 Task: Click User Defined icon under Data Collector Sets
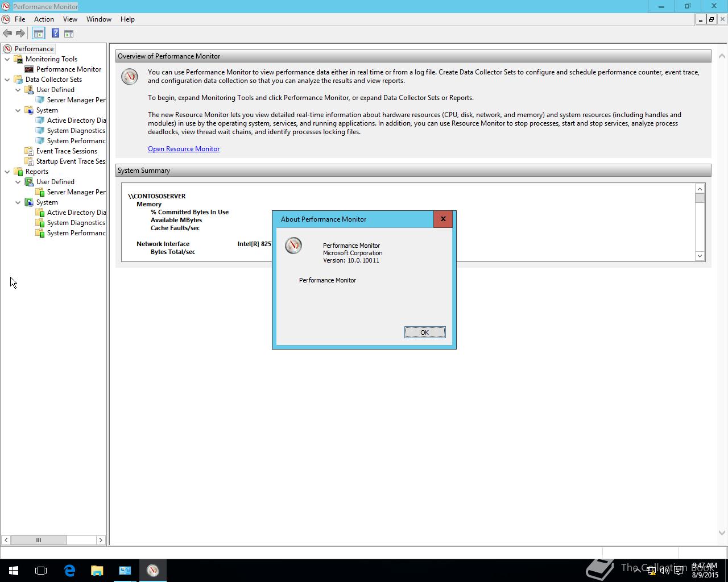29,90
